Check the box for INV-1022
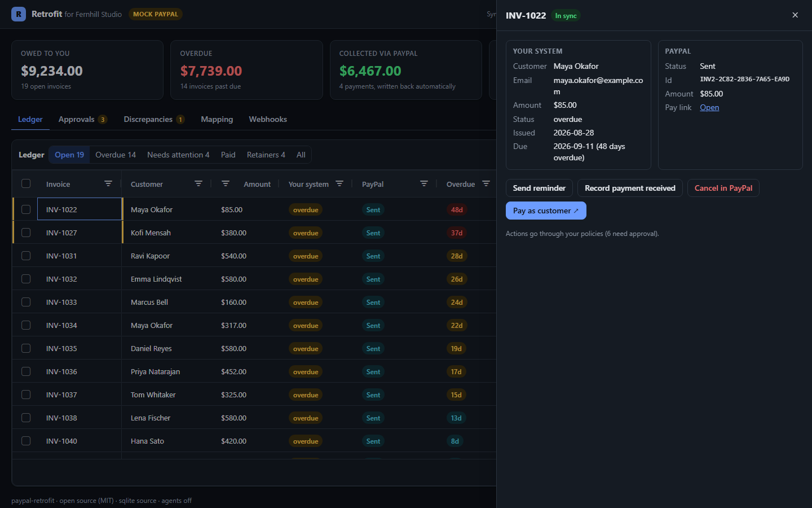The width and height of the screenshot is (812, 508). [26, 209]
